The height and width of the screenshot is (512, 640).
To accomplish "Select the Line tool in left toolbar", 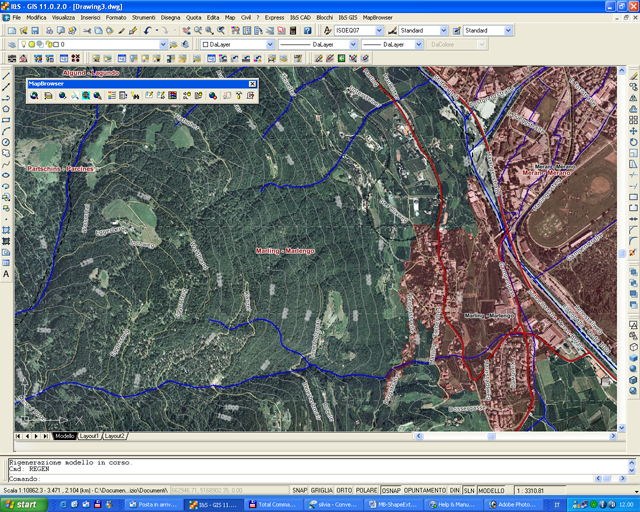I will tap(6, 76).
